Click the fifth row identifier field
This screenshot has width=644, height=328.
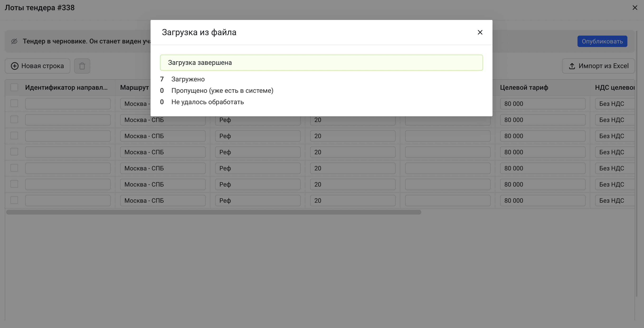pos(68,168)
